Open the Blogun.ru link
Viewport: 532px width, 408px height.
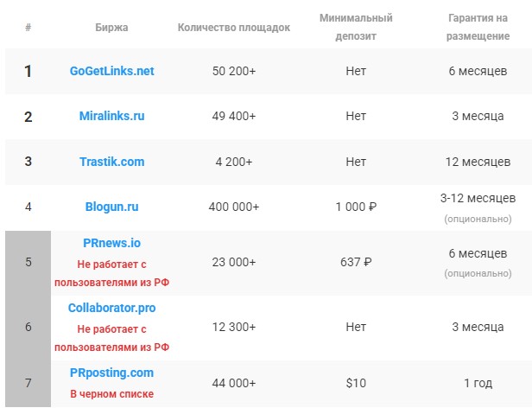pos(111,207)
